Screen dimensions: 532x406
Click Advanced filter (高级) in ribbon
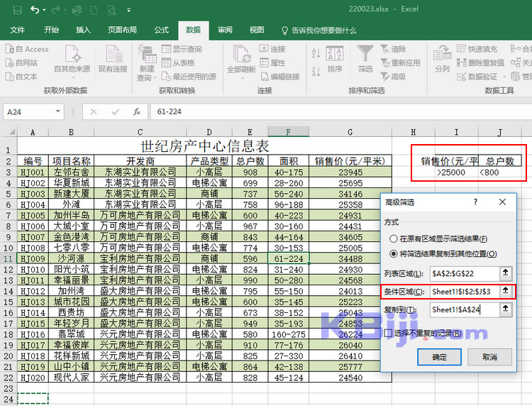(x=393, y=77)
